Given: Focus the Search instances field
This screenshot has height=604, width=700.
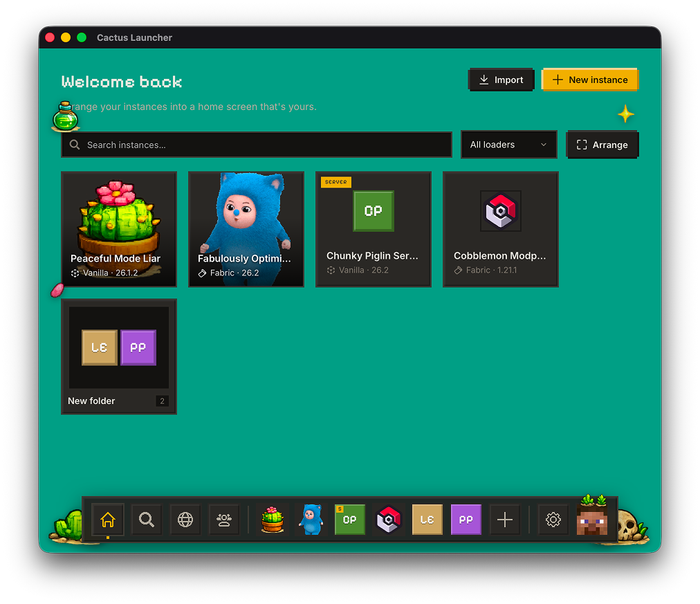Looking at the screenshot, I should click(x=257, y=145).
